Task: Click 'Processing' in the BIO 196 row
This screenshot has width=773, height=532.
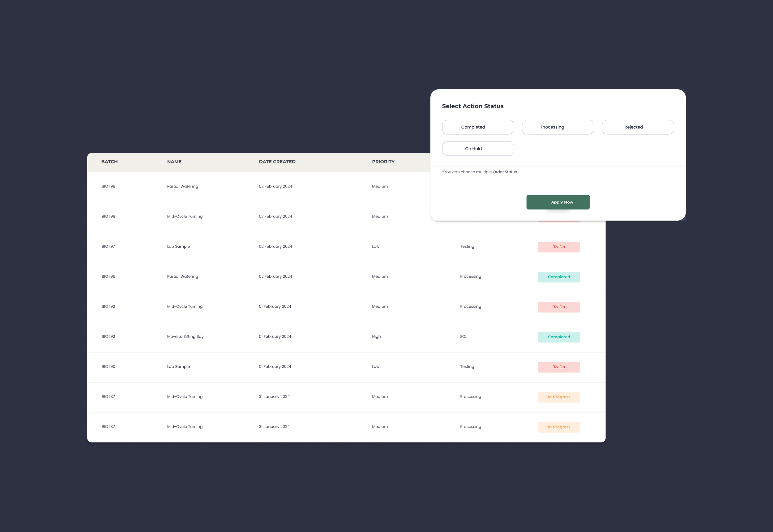Action: pyautogui.click(x=470, y=276)
